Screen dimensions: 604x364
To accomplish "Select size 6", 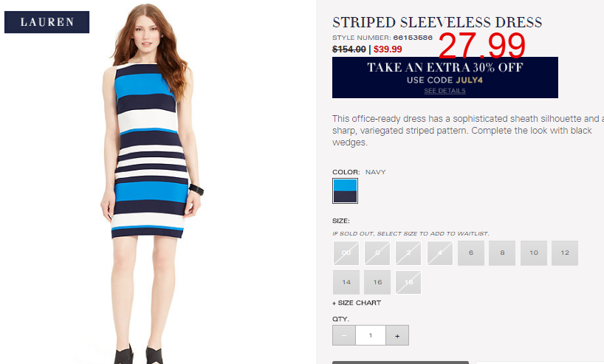I will pyautogui.click(x=470, y=253).
